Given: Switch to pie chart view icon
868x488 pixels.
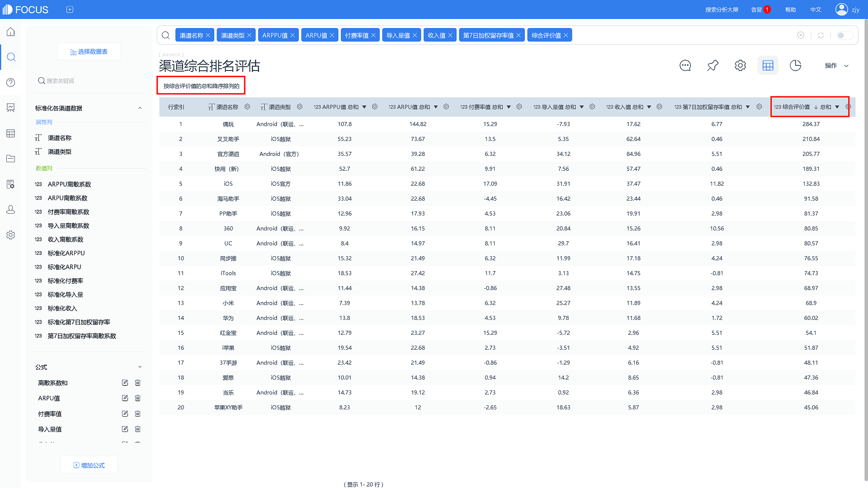Looking at the screenshot, I should coord(796,66).
